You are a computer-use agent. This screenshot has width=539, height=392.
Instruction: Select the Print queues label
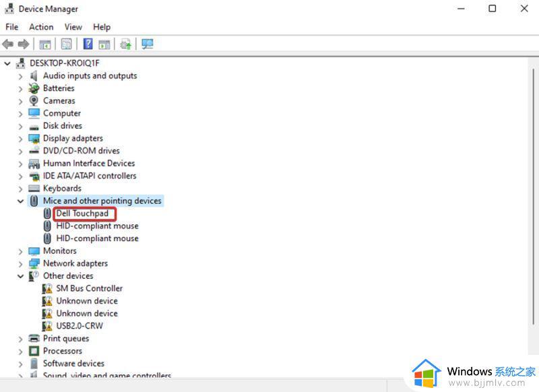[66, 338]
